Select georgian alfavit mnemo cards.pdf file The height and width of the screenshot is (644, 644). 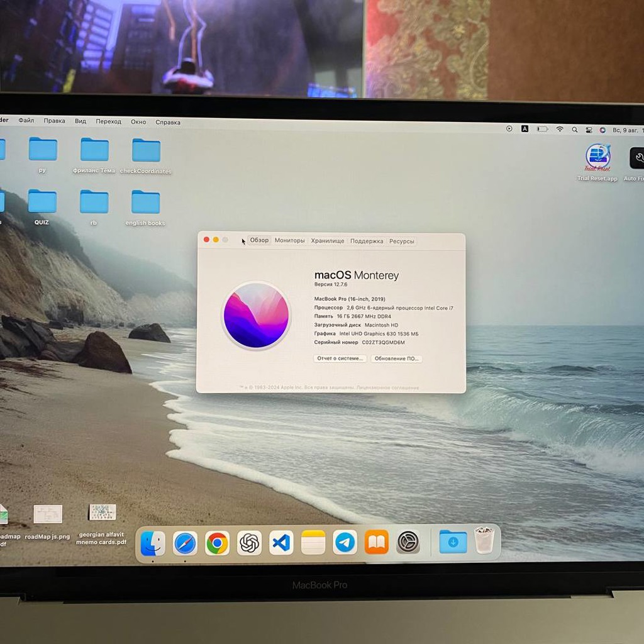point(101,525)
